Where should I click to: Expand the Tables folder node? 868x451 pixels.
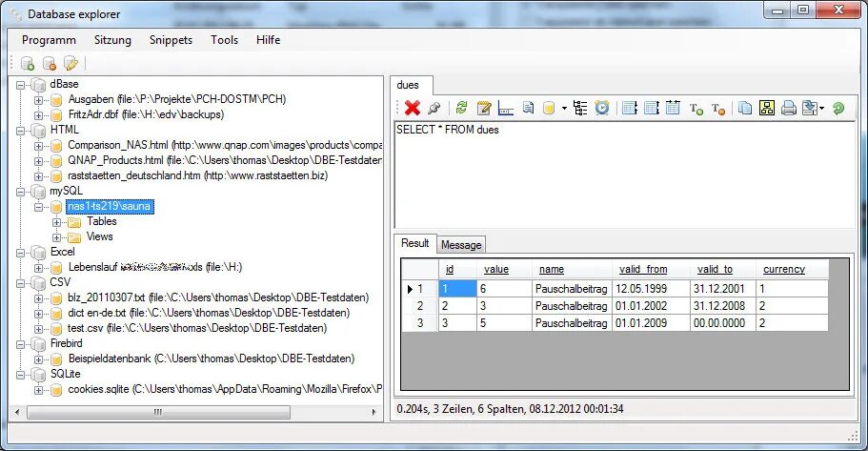tap(56, 222)
